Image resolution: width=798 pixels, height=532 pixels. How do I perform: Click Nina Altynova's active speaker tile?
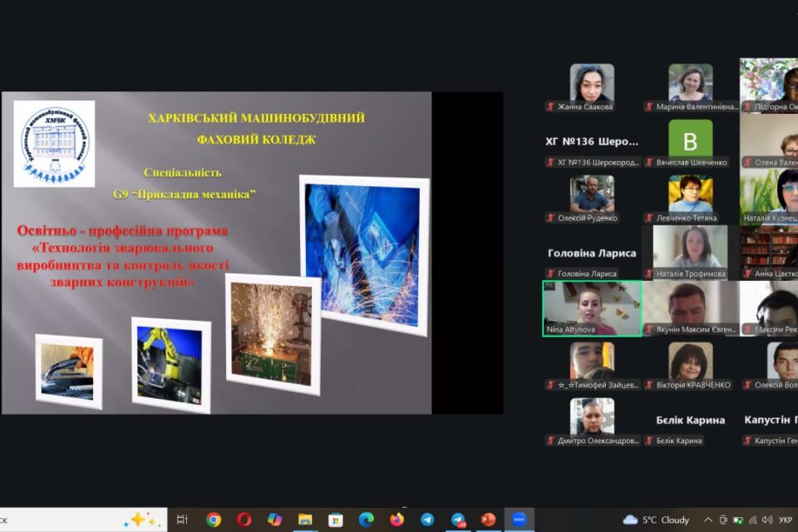pos(592,308)
